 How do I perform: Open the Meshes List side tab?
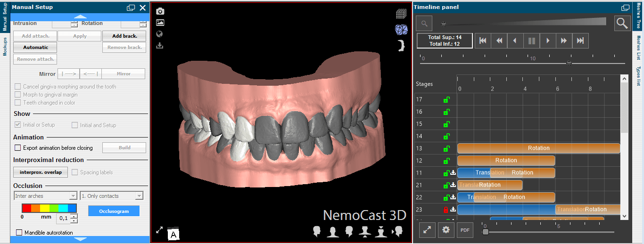point(639,48)
